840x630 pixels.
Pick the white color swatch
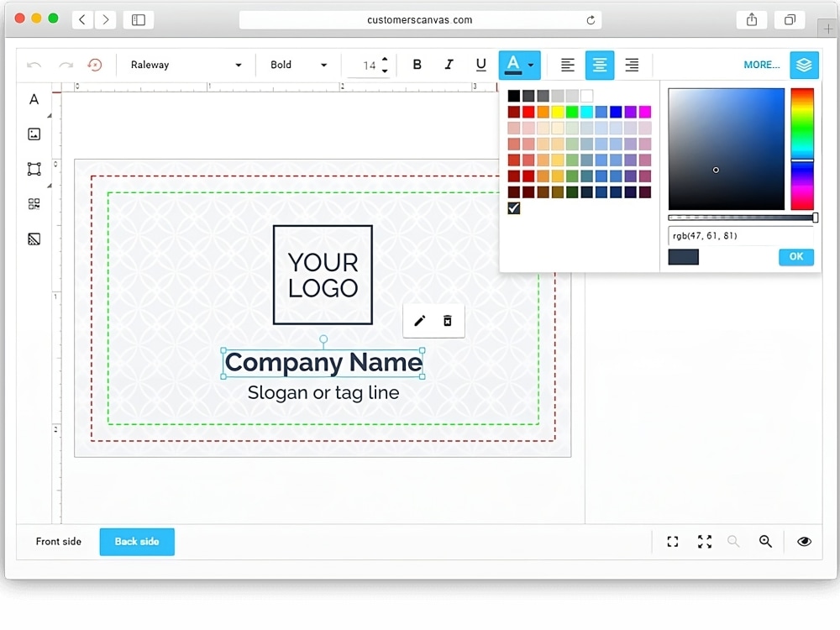[x=586, y=96]
